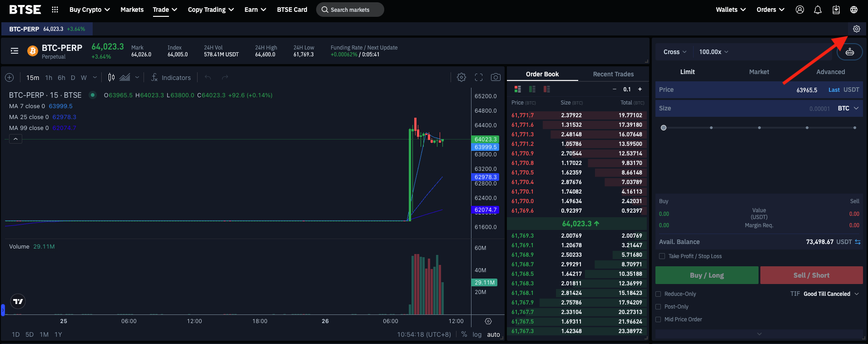868x344 pixels.
Task: Click the language globe icon
Action: 854,10
